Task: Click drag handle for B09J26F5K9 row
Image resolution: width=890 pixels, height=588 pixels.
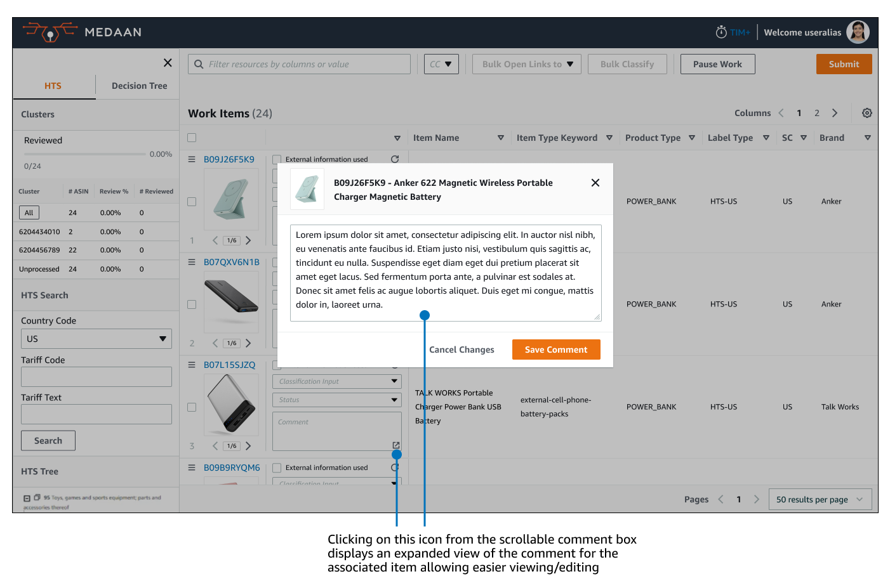Action: click(192, 159)
